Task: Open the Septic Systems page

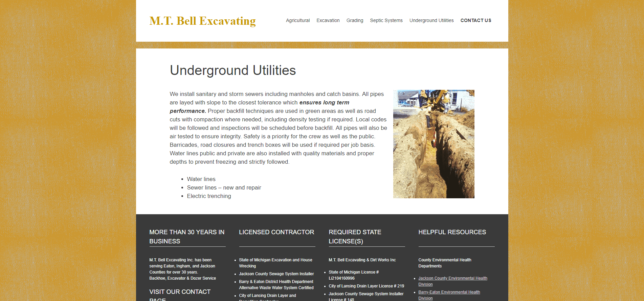Action: click(386, 20)
